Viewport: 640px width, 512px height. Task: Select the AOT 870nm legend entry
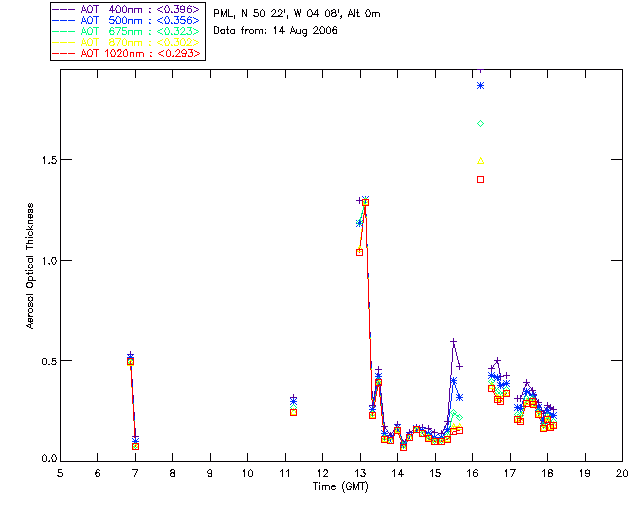(x=128, y=42)
